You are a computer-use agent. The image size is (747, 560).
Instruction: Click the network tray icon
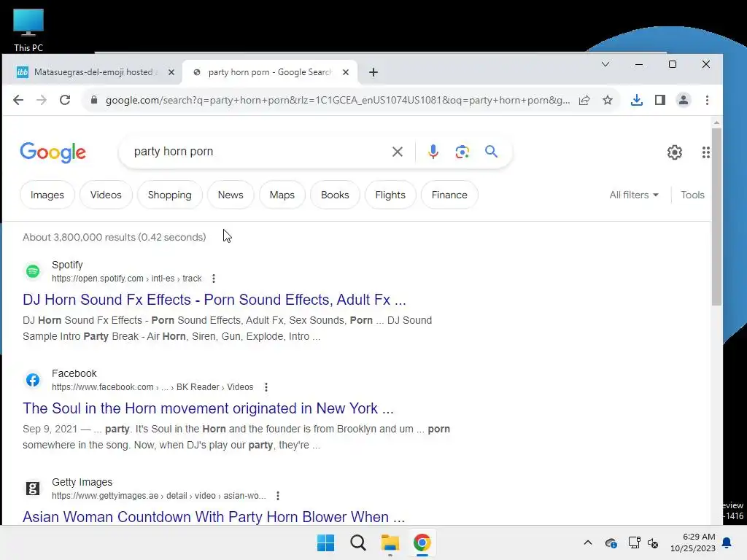634,542
